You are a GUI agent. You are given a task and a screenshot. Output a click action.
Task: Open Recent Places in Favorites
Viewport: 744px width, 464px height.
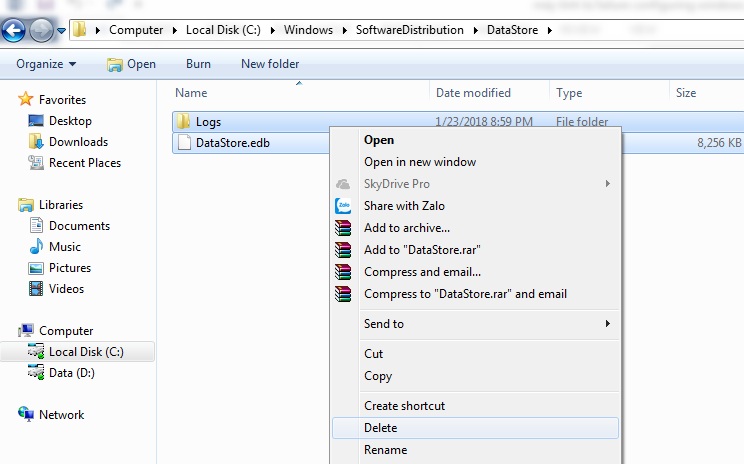coord(85,163)
